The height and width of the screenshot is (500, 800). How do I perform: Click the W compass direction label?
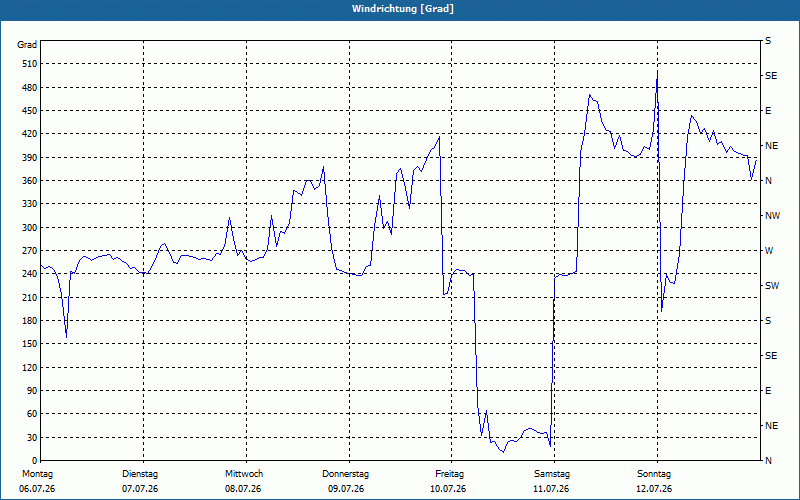pos(769,251)
